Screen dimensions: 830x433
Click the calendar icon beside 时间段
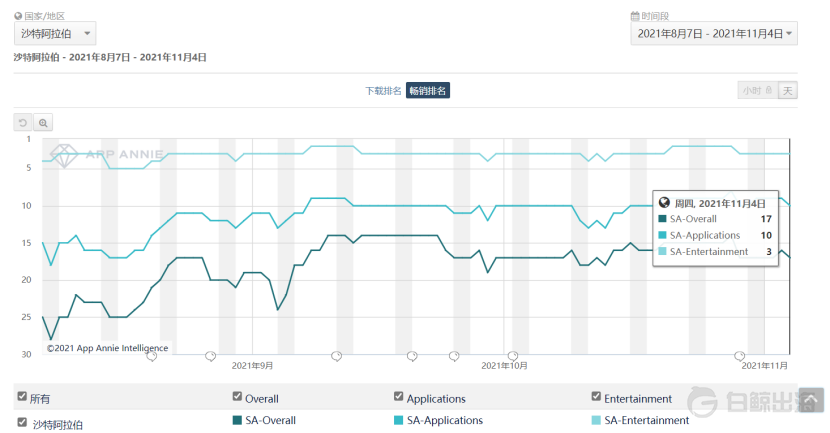pyautogui.click(x=634, y=16)
